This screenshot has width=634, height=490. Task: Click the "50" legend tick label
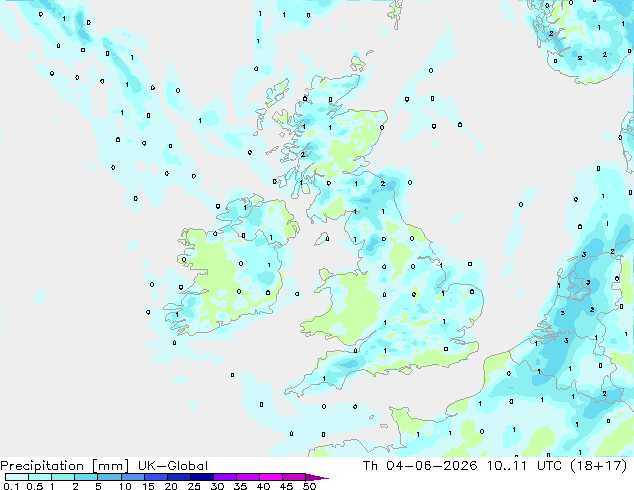pyautogui.click(x=309, y=486)
